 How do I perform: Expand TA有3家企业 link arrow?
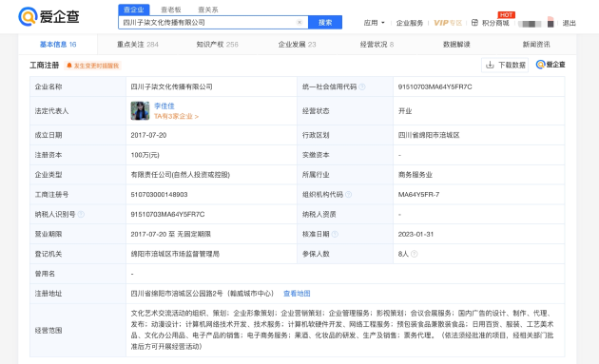(177, 116)
